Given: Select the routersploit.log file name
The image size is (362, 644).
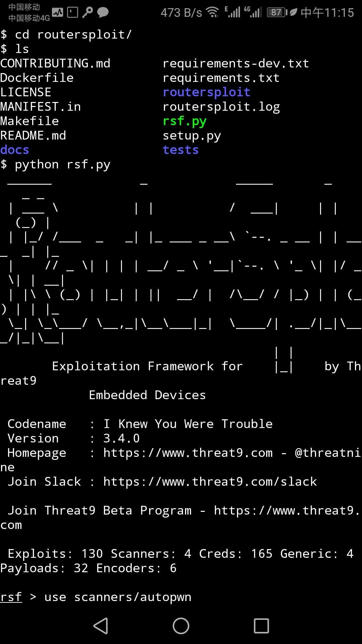Looking at the screenshot, I should 221,107.
